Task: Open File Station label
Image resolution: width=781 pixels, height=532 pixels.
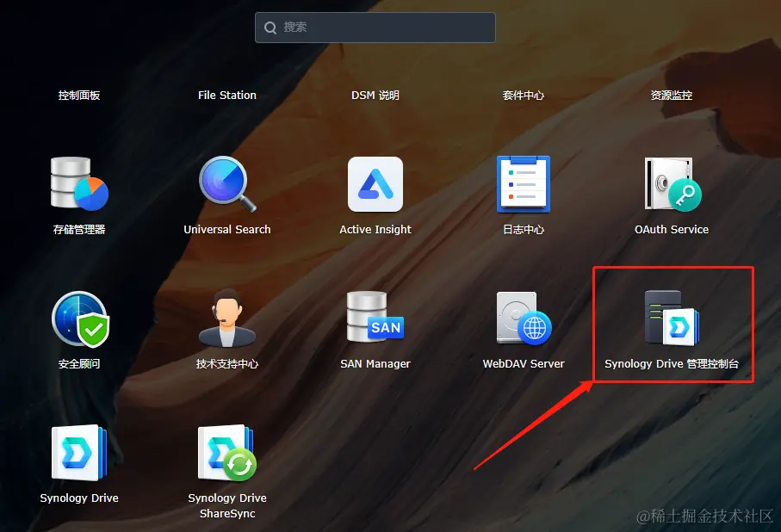Action: tap(227, 96)
